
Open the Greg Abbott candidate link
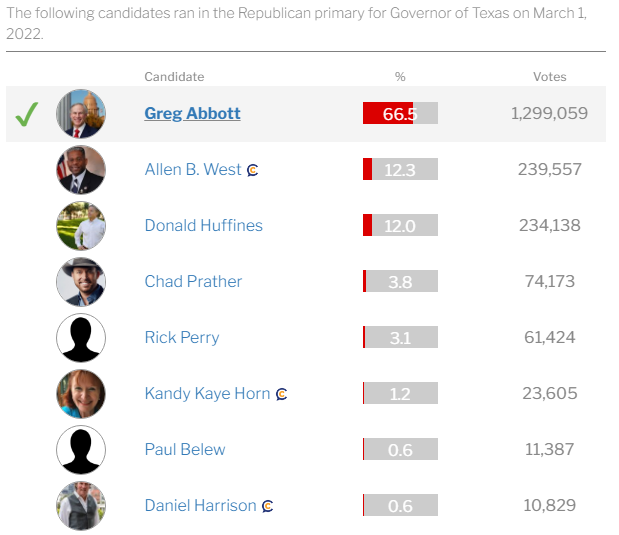pyautogui.click(x=192, y=114)
